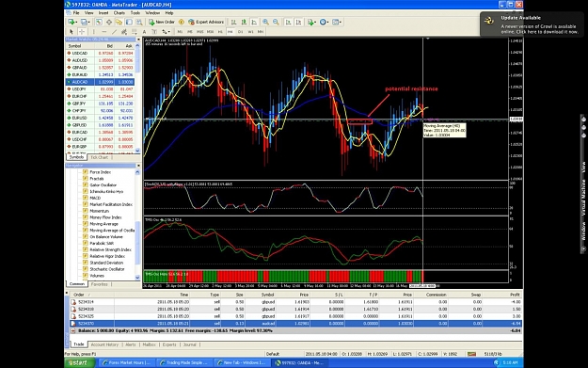Open the arrows objects dropdown
The height and width of the screenshot is (368, 588).
coord(166,32)
